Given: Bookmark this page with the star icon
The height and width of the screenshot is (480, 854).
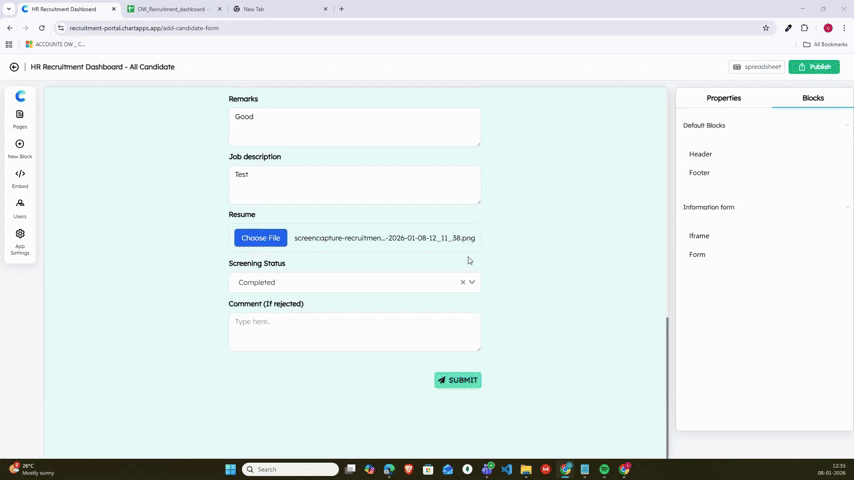Looking at the screenshot, I should click(x=766, y=28).
